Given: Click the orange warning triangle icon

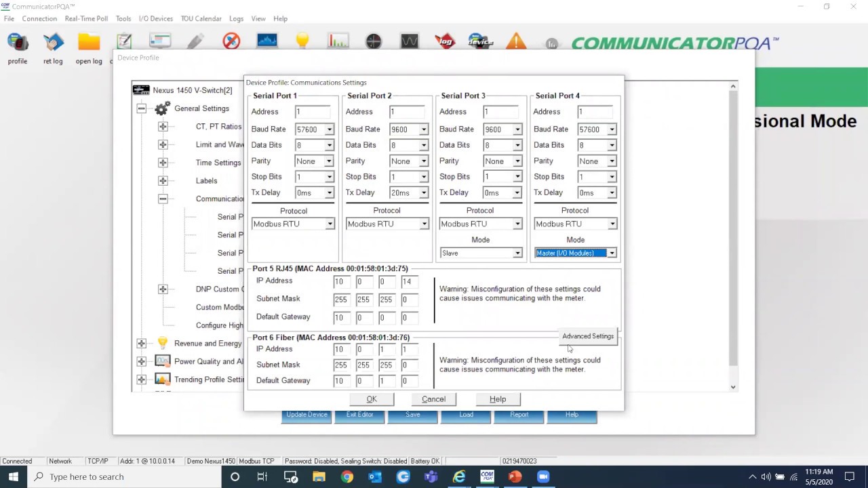Looking at the screenshot, I should (516, 41).
